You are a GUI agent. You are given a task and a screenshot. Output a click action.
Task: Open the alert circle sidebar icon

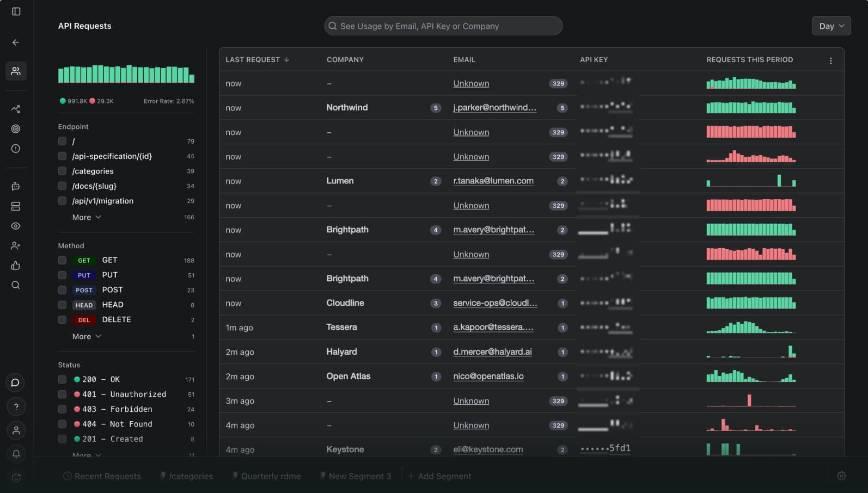(16, 149)
